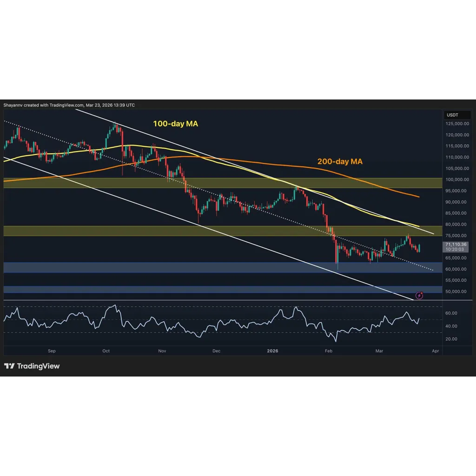
Task: Click the purple lightning bolt icon
Action: tap(419, 295)
